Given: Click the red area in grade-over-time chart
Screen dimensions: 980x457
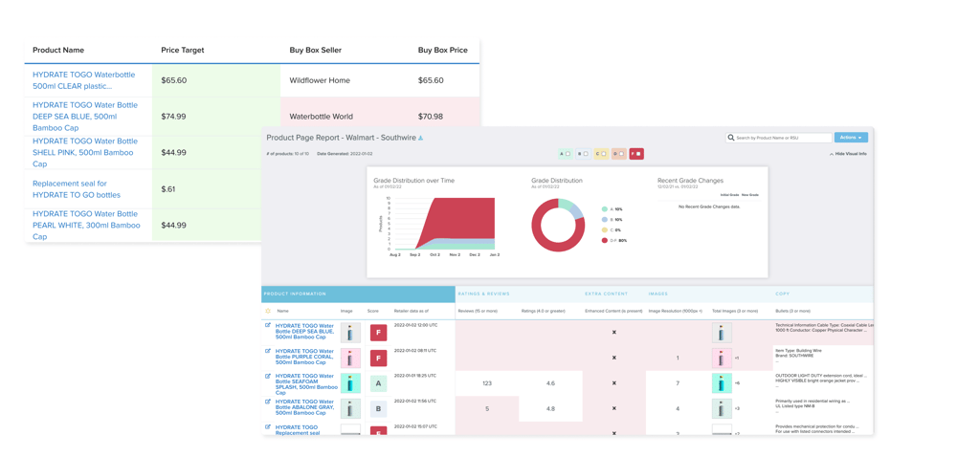Looking at the screenshot, I should 462,219.
